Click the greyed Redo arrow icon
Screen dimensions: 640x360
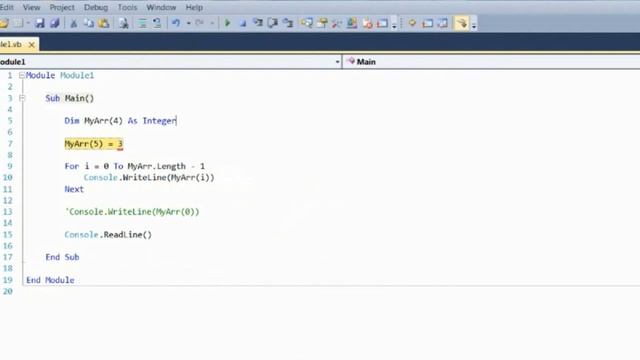click(199, 23)
